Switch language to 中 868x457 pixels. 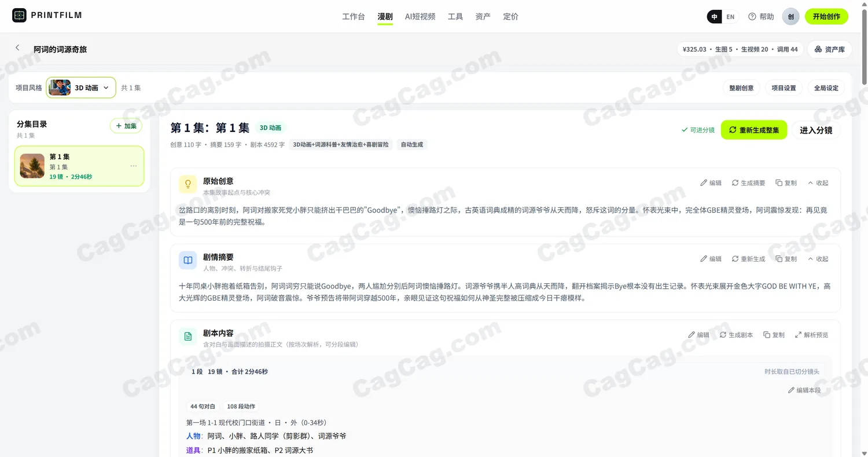coord(715,17)
